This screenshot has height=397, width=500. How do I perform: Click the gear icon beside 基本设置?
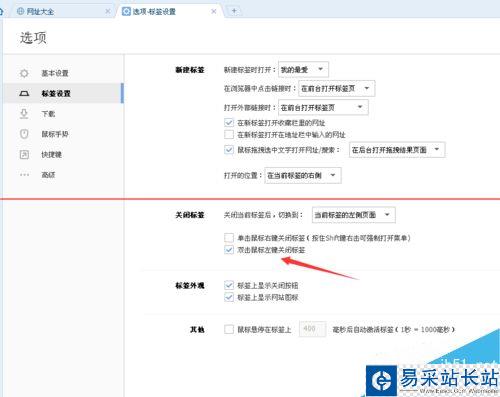point(24,73)
